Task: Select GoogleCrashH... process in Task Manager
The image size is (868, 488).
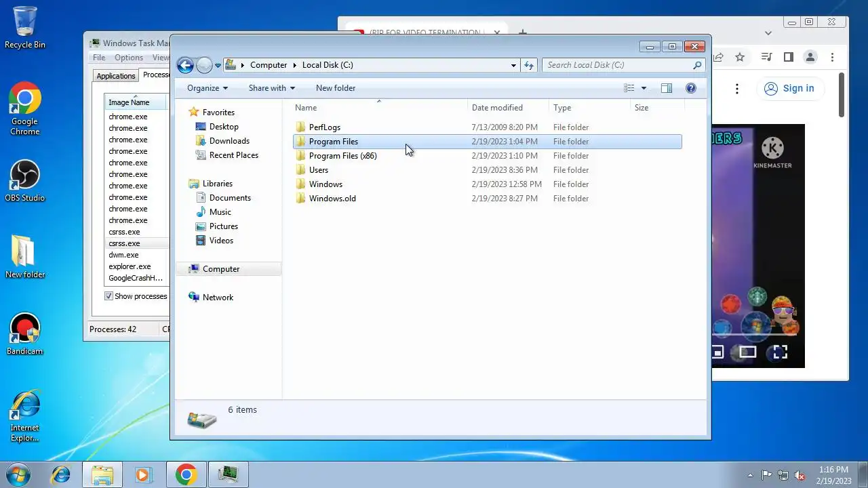Action: point(136,278)
